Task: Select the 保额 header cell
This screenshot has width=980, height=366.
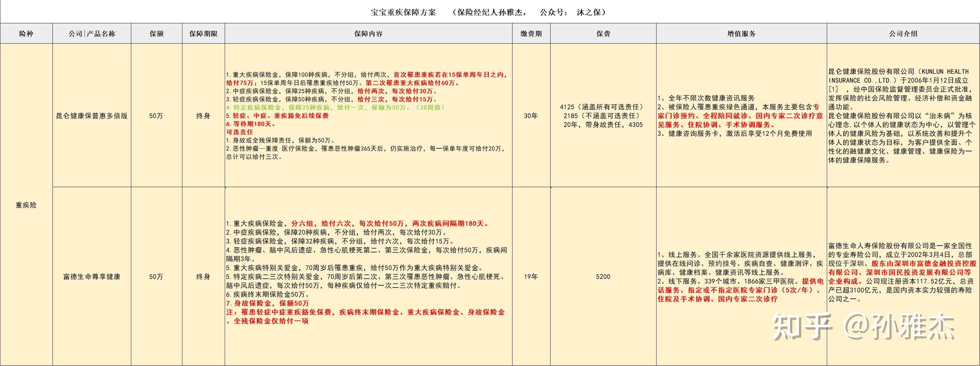Action: point(156,33)
